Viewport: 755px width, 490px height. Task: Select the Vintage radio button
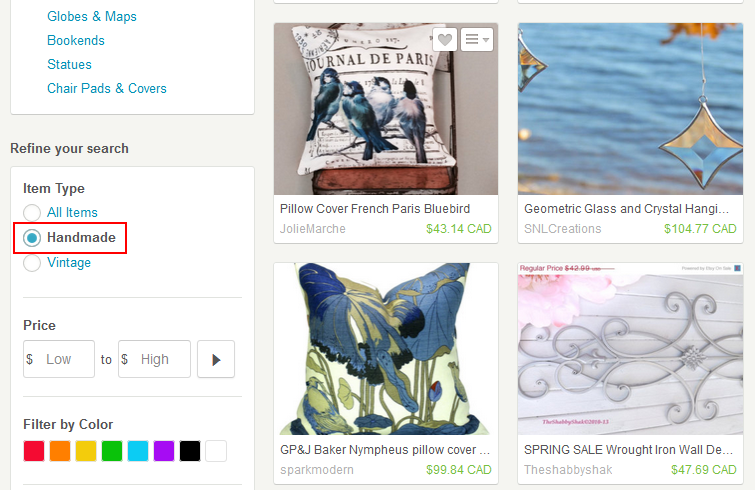32,263
